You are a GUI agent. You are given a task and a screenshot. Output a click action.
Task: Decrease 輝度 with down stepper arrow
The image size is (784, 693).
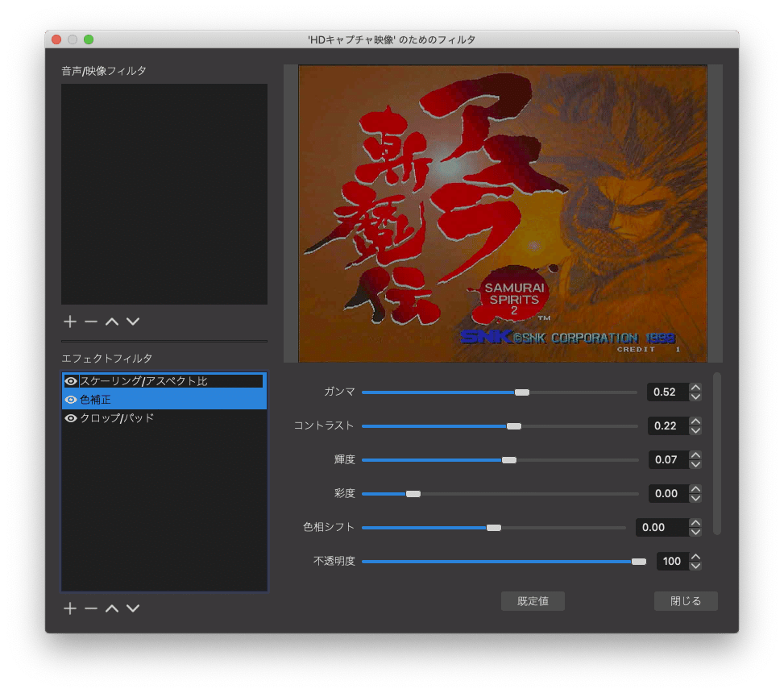pos(695,464)
